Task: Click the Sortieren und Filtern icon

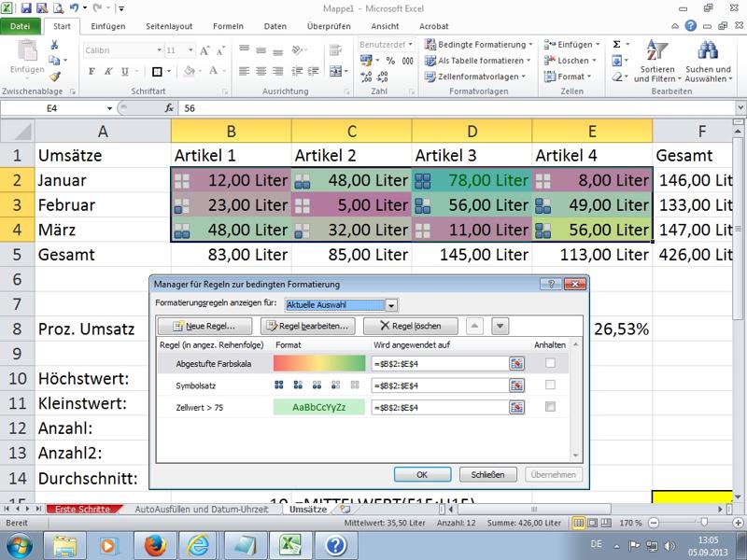Action: coord(657,51)
